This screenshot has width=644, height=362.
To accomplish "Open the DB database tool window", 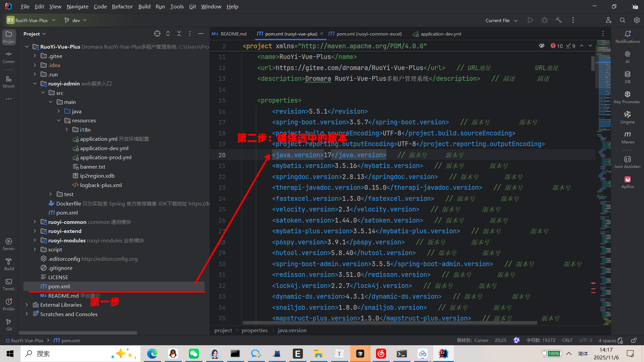I will coord(628,77).
